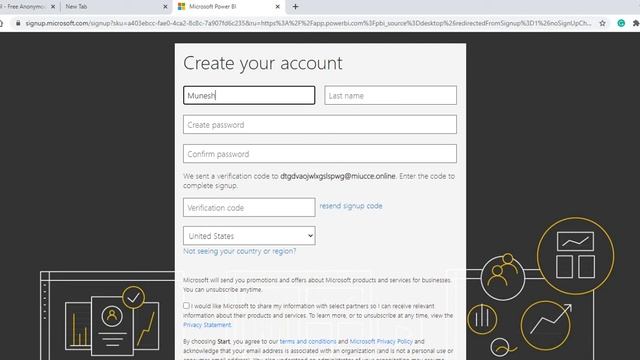Close the Microsoft Power BI tab
This screenshot has height=360, width=640.
(278, 7)
